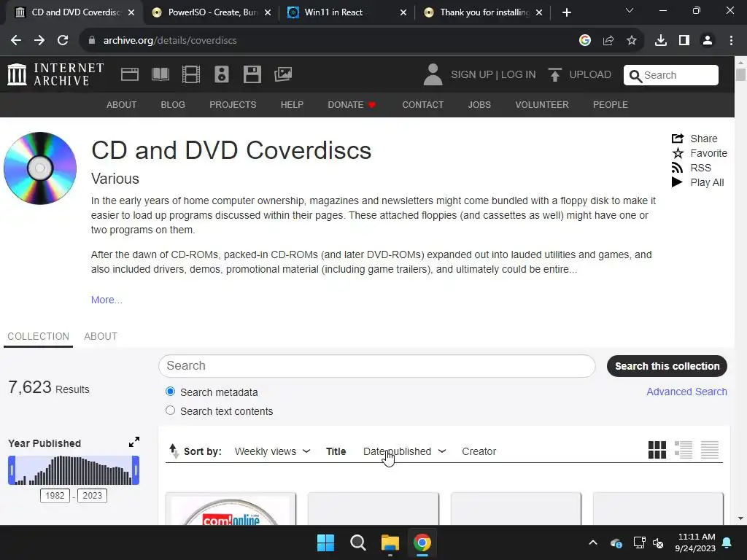This screenshot has width=747, height=560.
Task: Click Search this collection button
Action: click(x=667, y=366)
